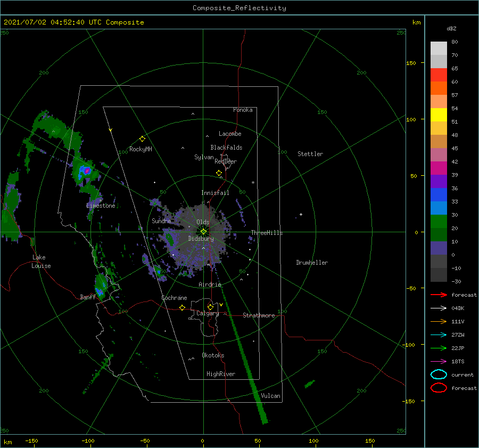
Task: Pick the red 60-65 dBZ color swatch
Action: click(x=439, y=75)
